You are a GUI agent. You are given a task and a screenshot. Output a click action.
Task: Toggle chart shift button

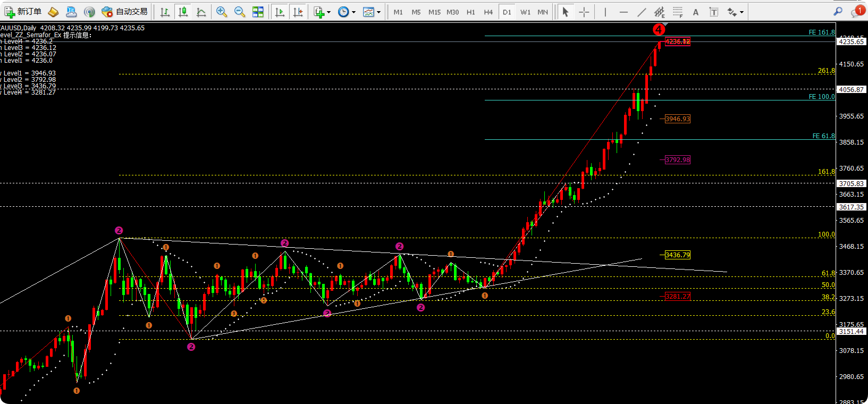pos(298,12)
